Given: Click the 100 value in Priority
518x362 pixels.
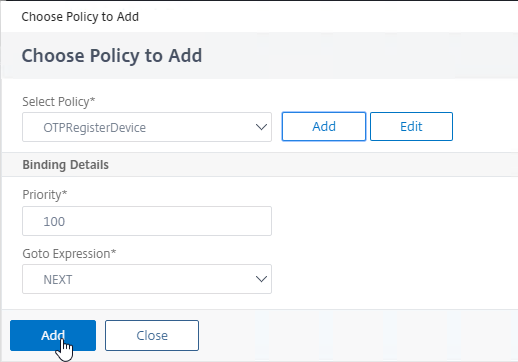Looking at the screenshot, I should [x=54, y=222].
